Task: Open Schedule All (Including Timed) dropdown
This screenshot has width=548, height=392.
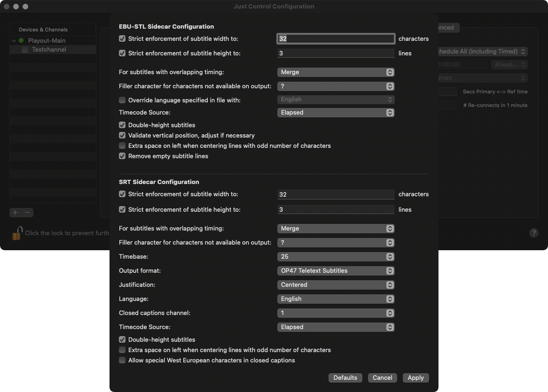Action: 483,51
